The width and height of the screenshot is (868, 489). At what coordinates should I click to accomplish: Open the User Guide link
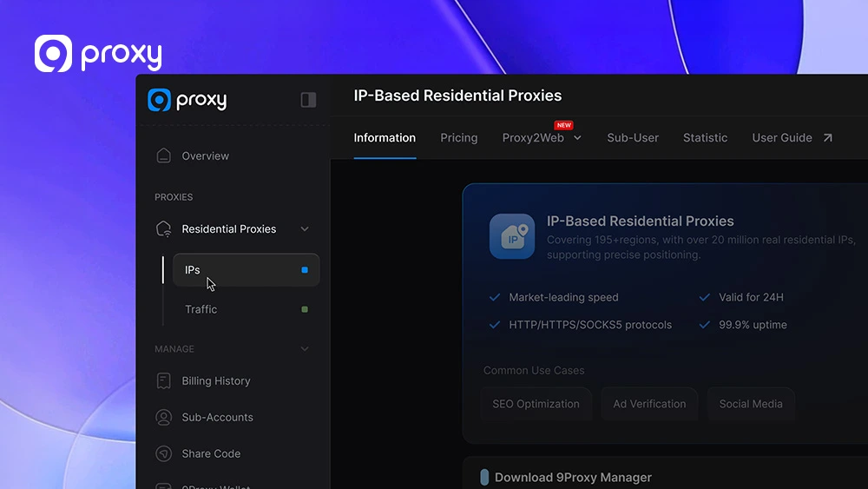pyautogui.click(x=782, y=138)
